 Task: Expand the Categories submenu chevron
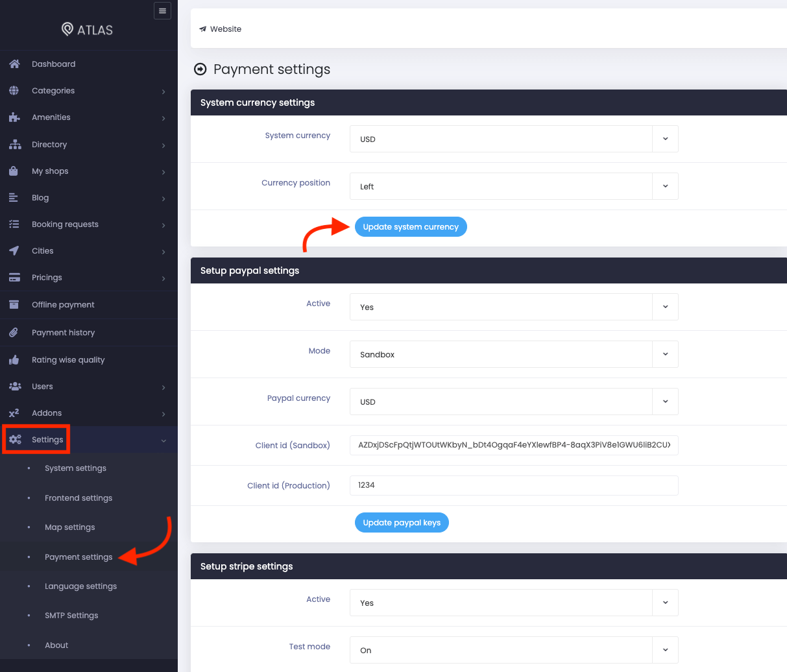163,91
